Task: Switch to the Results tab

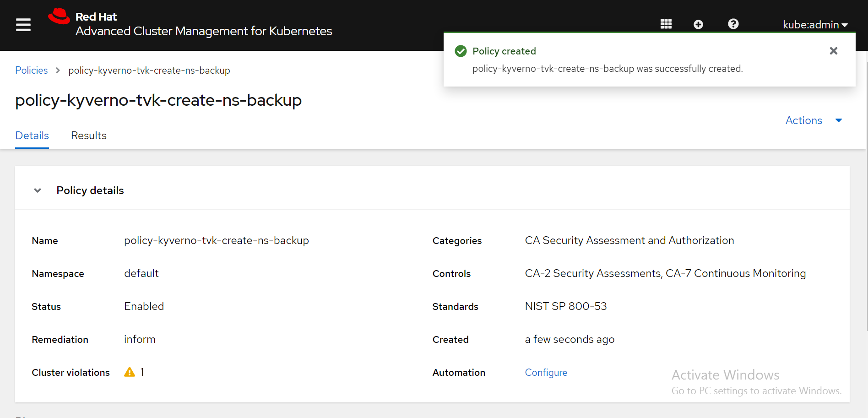Action: [x=89, y=136]
